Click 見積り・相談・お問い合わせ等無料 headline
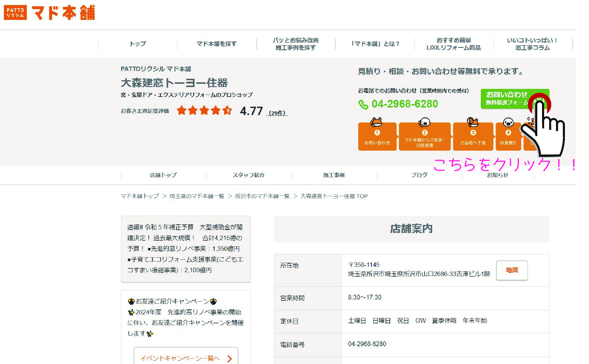This screenshot has height=364, width=589. click(440, 71)
